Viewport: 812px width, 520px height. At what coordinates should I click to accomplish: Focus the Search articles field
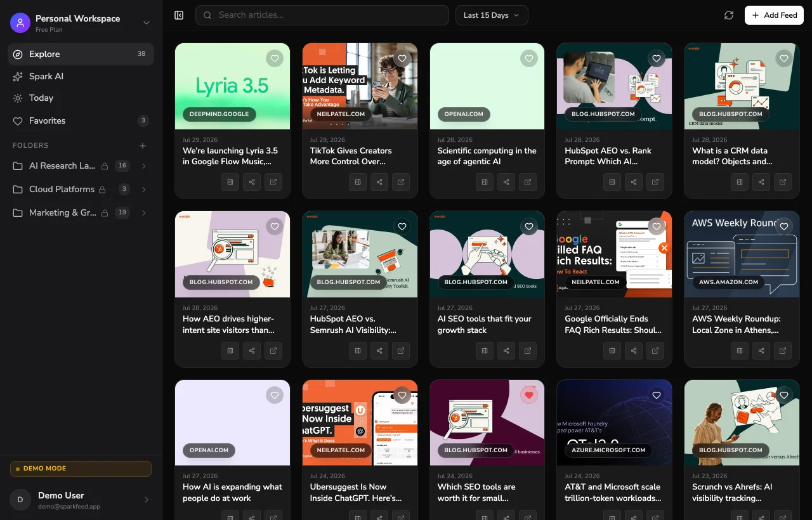tap(322, 15)
